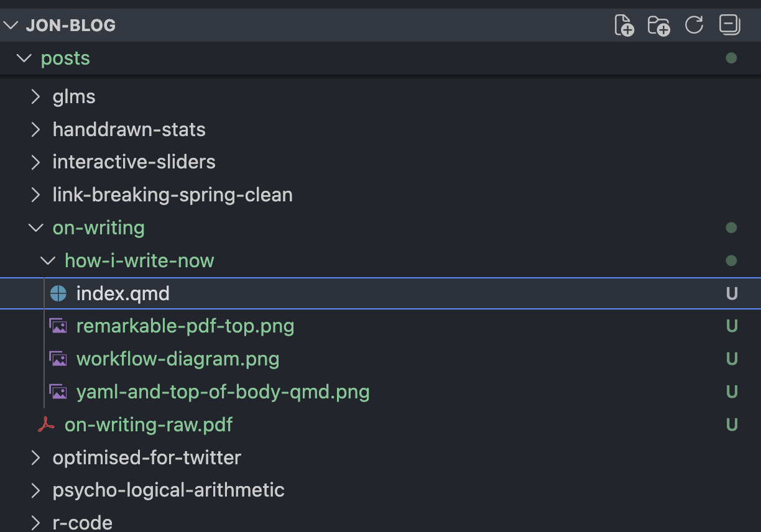
Task: Open the psycho-logical-arithmetic folder
Action: 168,490
